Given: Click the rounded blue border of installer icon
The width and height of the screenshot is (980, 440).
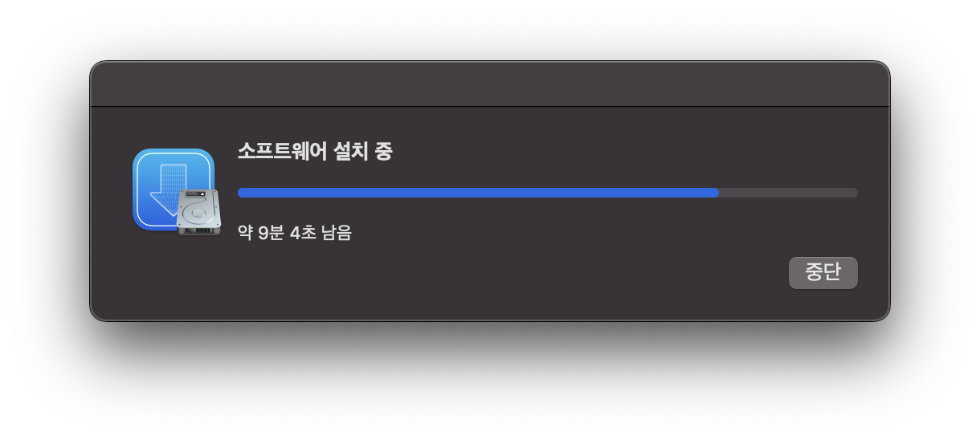Looking at the screenshot, I should click(x=135, y=190).
